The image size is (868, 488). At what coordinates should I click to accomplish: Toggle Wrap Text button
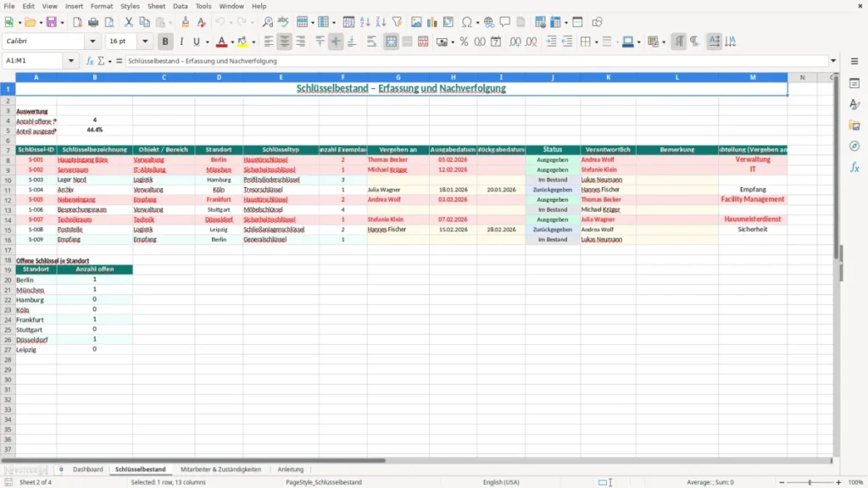(371, 42)
